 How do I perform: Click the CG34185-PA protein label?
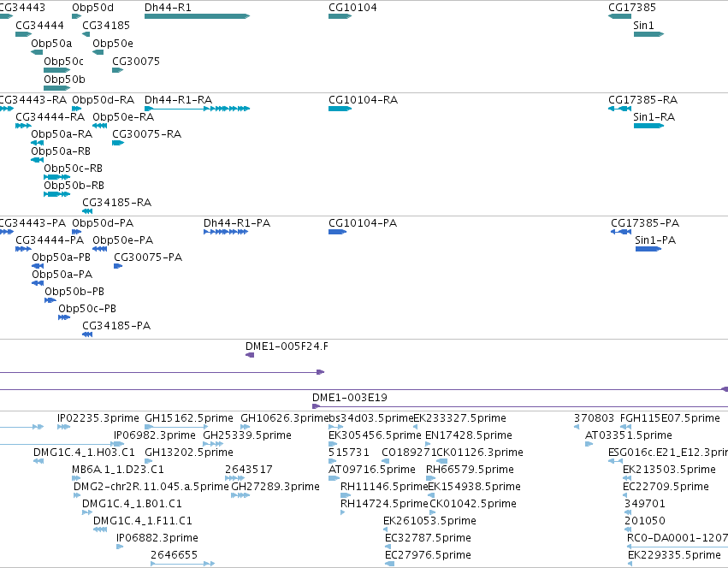pos(116,327)
